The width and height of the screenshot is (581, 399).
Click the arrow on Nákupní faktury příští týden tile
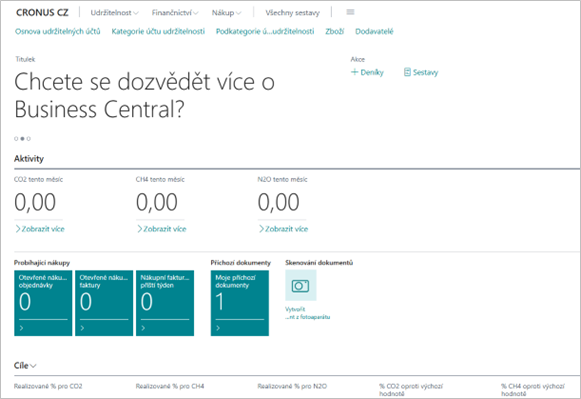[143, 328]
